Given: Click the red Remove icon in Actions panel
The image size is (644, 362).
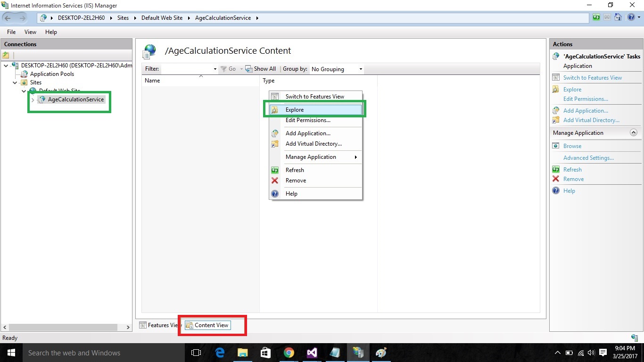Looking at the screenshot, I should pyautogui.click(x=556, y=179).
